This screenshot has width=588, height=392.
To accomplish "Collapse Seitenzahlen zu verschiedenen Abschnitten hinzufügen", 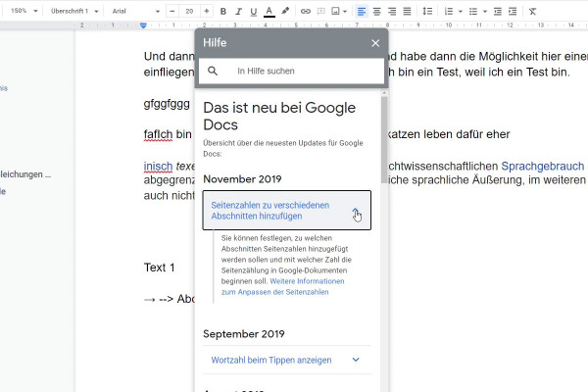I will coord(287,210).
